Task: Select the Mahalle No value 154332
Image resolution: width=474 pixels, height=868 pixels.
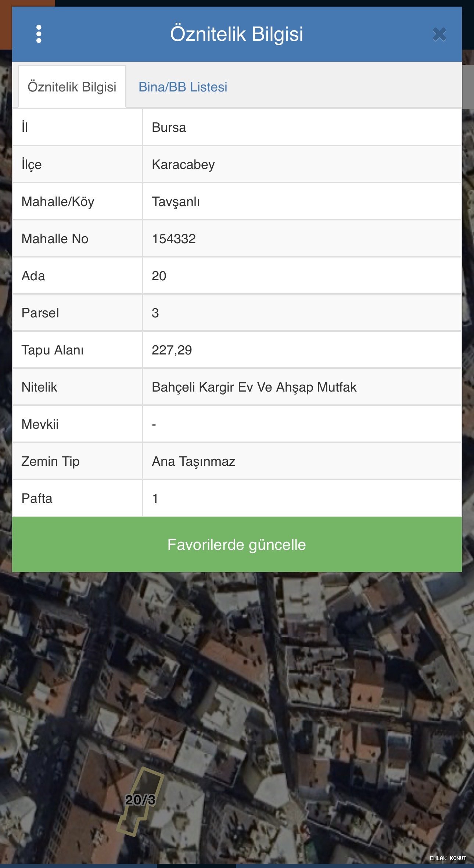Action: (x=173, y=239)
